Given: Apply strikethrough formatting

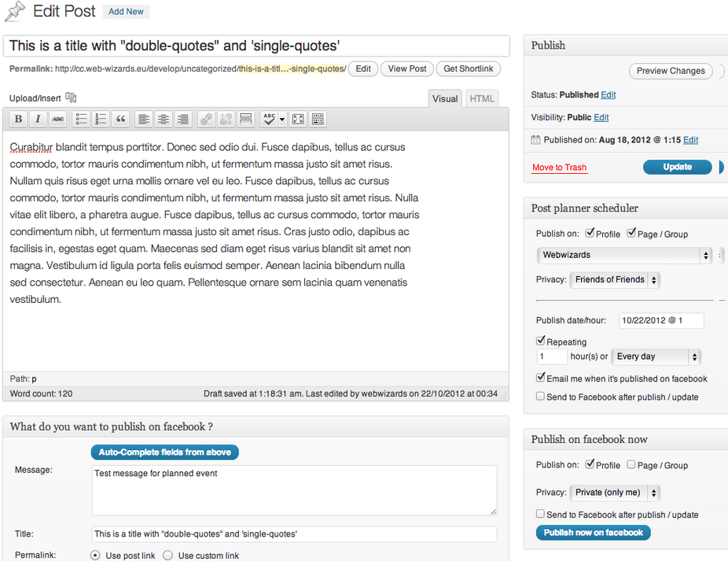Looking at the screenshot, I should click(x=58, y=119).
